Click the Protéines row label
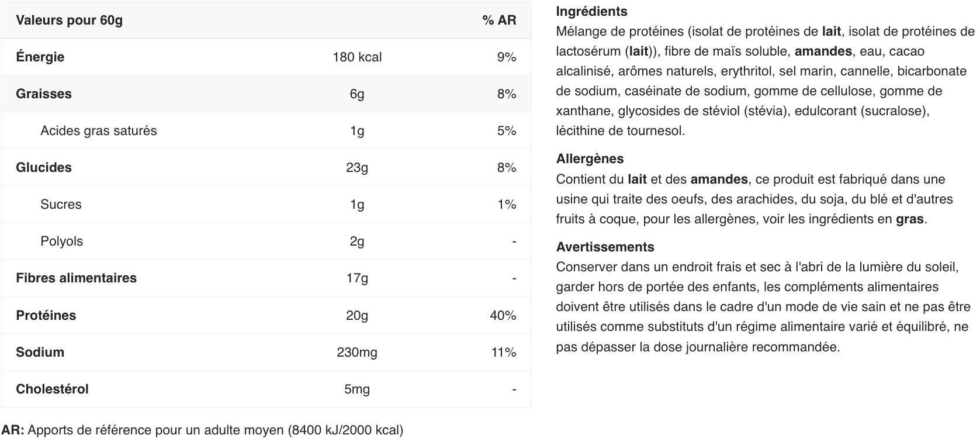980x442 pixels. [x=46, y=316]
